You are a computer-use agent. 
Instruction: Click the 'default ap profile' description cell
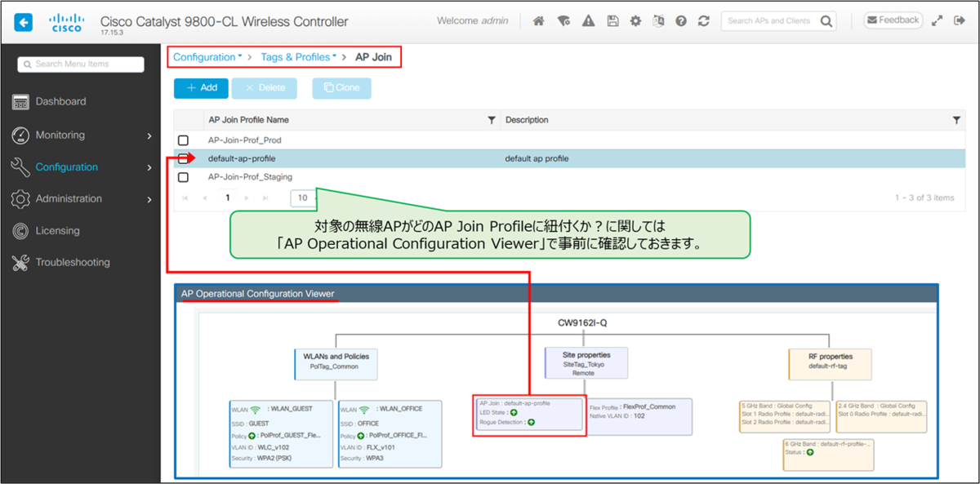(x=537, y=158)
